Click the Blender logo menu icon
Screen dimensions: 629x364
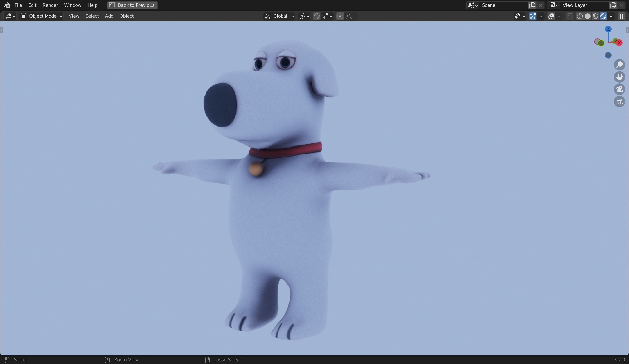click(x=7, y=5)
